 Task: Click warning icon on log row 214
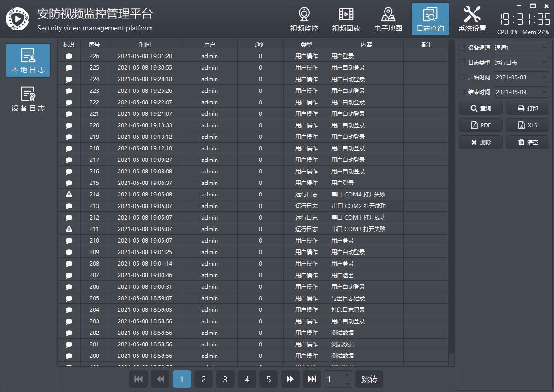tap(69, 195)
